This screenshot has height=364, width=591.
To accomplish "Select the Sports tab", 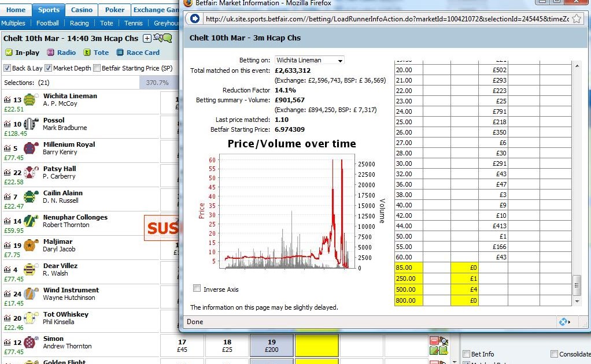I will tap(49, 10).
